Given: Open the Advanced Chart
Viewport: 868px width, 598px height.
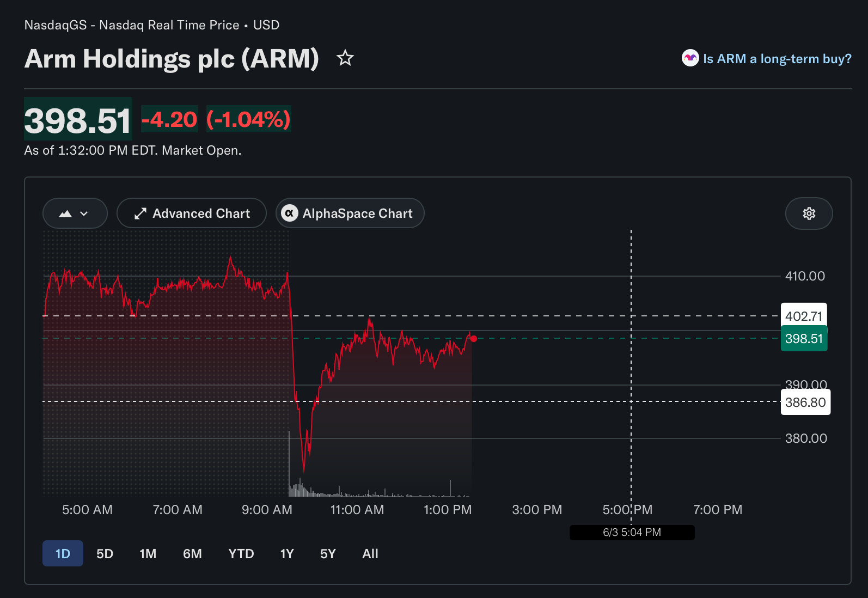Looking at the screenshot, I should 192,213.
